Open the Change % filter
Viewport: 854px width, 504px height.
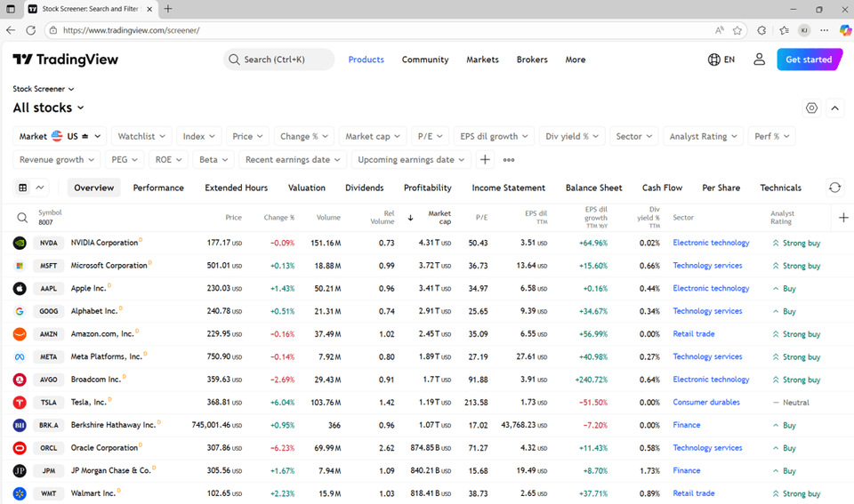point(304,136)
